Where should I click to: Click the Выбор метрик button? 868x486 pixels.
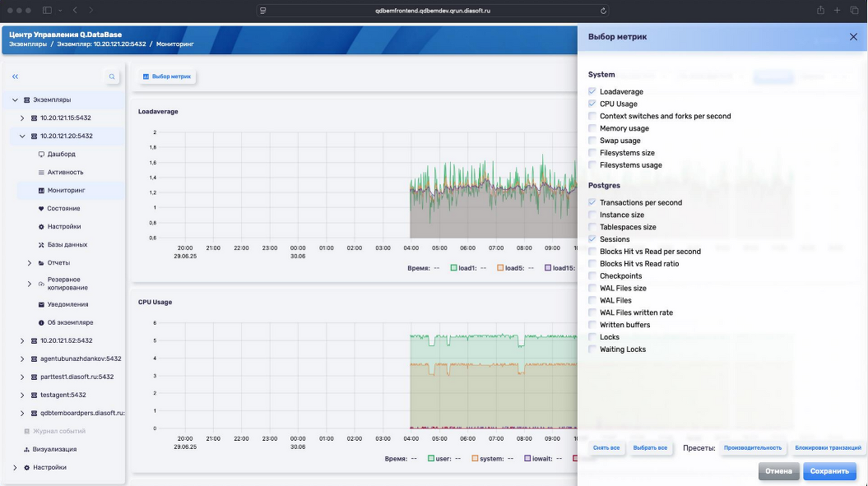pyautogui.click(x=167, y=76)
